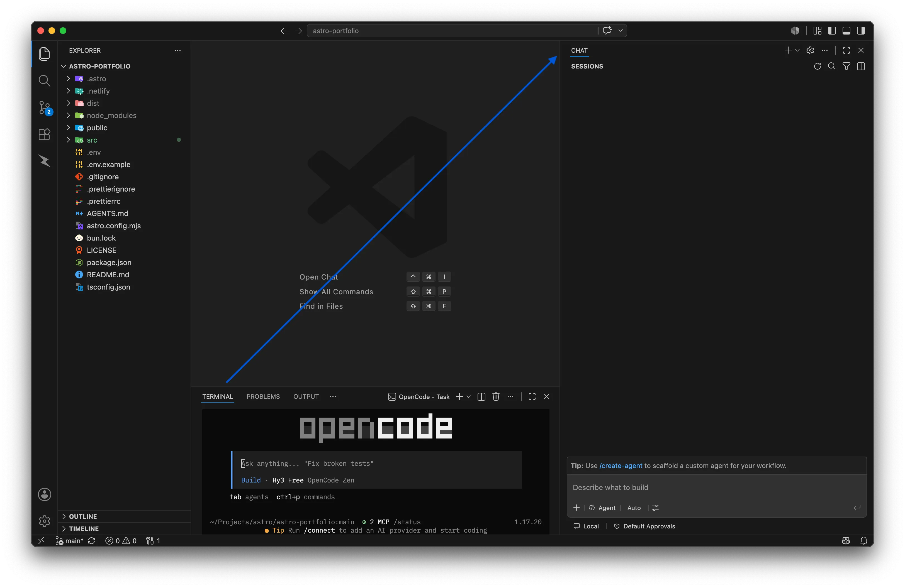Create a new terminal with plus icon
Viewport: 905px width, 588px height.
[459, 396]
